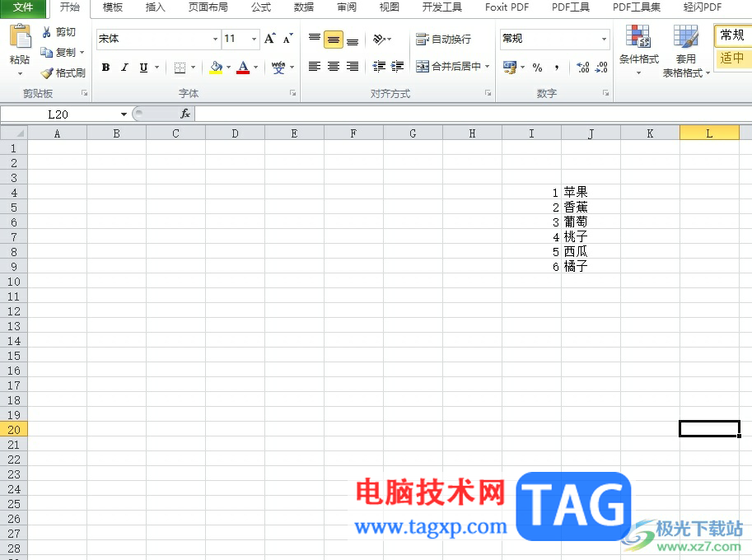Open Format as Table (套用表格格式)
Viewport: 752px width, 560px height.
[686, 51]
